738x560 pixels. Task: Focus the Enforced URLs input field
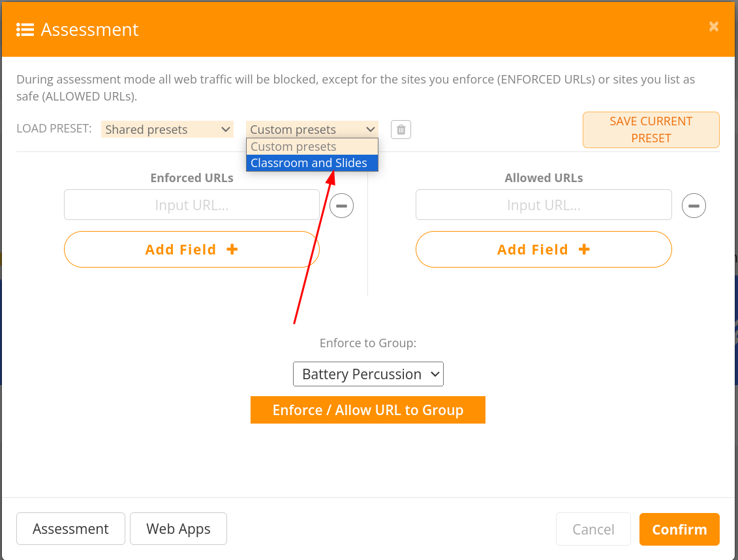coord(192,205)
